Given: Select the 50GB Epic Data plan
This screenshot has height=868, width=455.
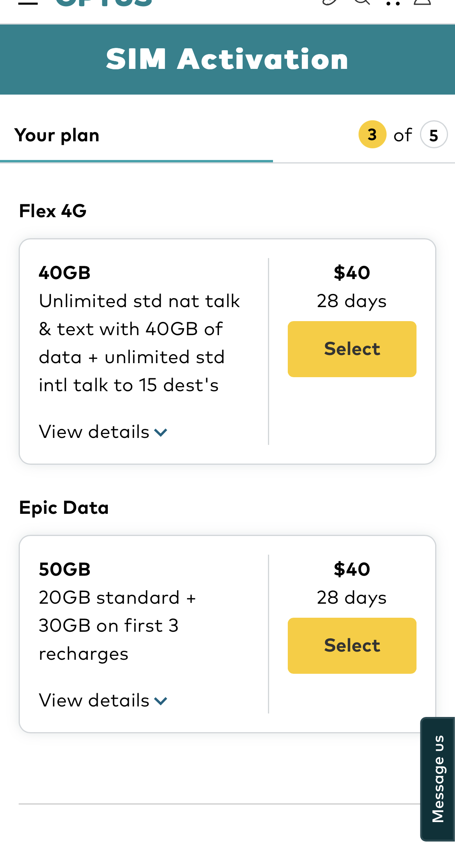Looking at the screenshot, I should pyautogui.click(x=352, y=645).
